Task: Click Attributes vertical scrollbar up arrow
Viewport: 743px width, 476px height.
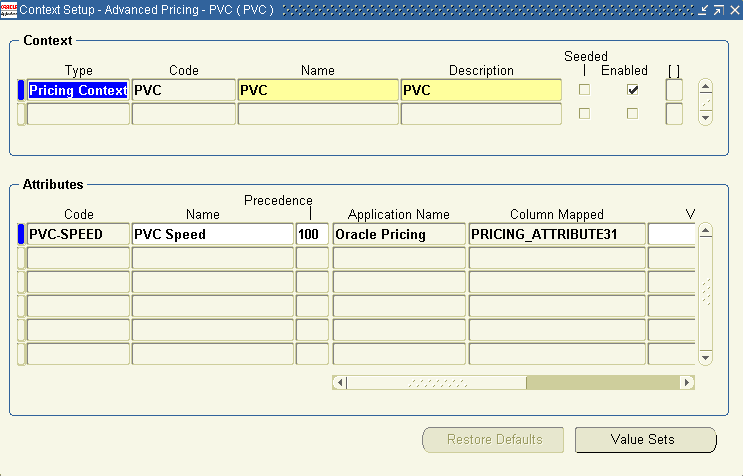Action: [705, 231]
